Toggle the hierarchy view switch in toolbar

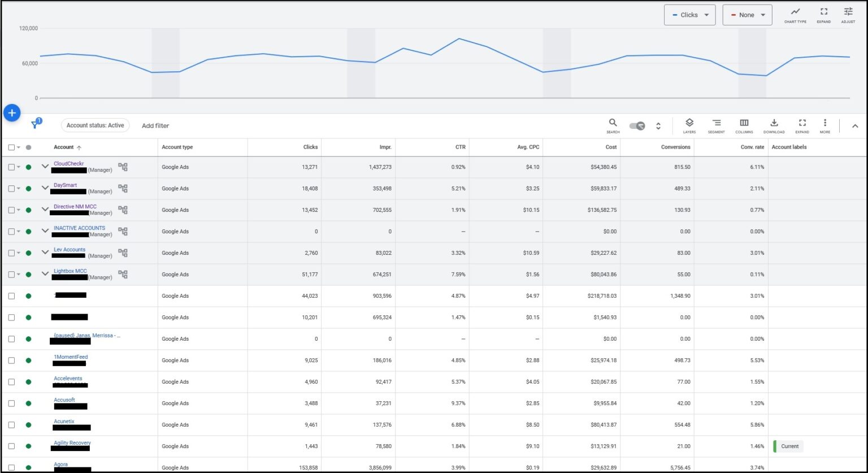637,125
